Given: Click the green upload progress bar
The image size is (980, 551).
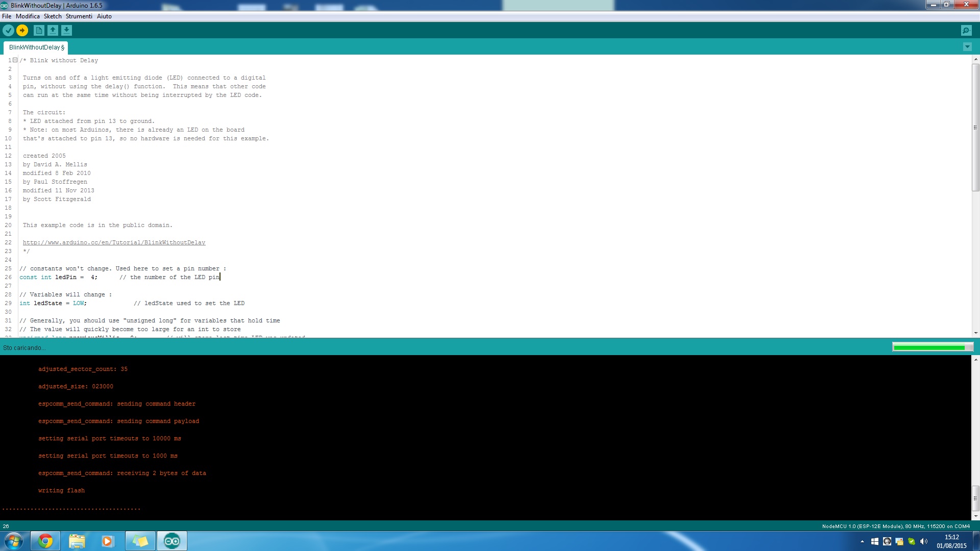Looking at the screenshot, I should (932, 347).
